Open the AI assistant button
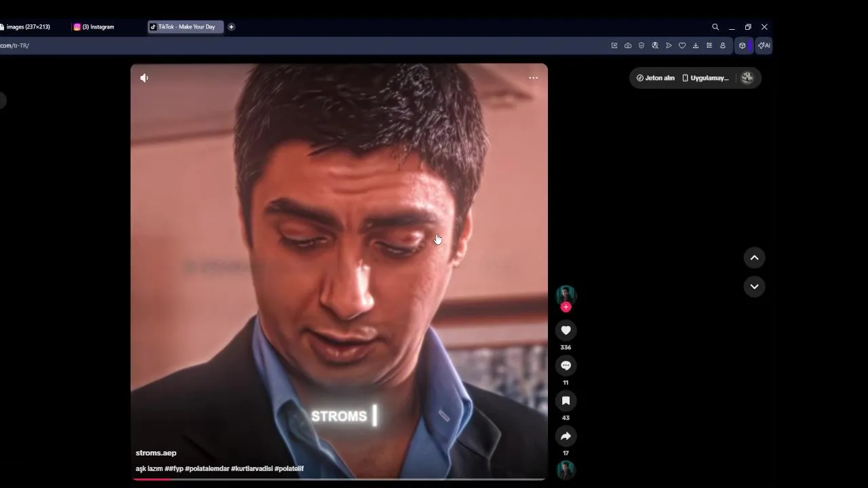Image resolution: width=868 pixels, height=488 pixels. [764, 45]
